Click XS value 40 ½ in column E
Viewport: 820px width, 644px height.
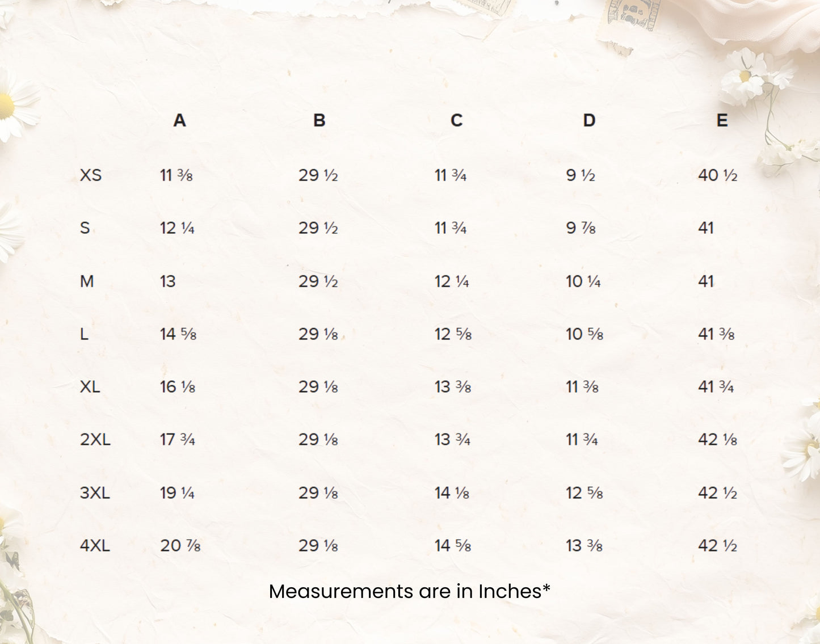coord(717,175)
